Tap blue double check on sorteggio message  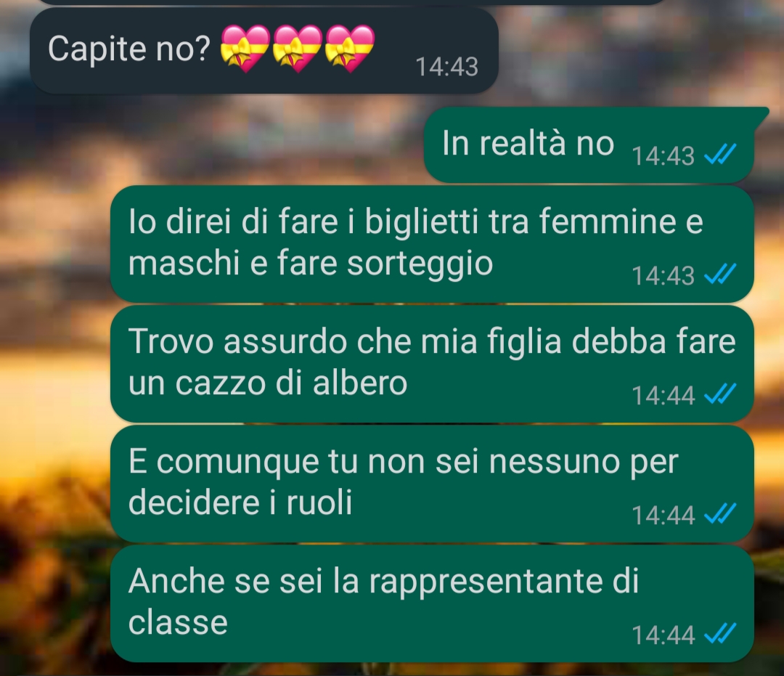coord(720,274)
